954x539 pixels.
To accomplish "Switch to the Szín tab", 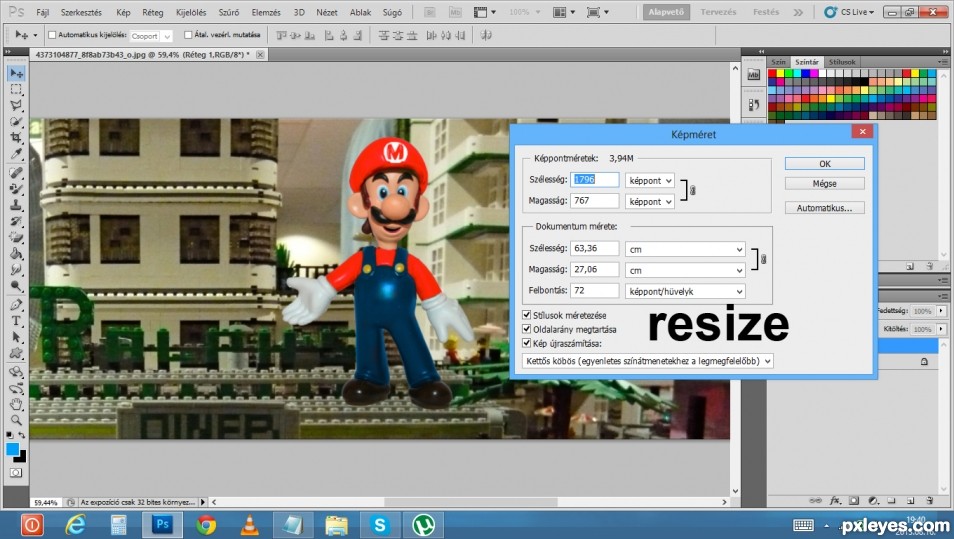I will click(x=778, y=62).
